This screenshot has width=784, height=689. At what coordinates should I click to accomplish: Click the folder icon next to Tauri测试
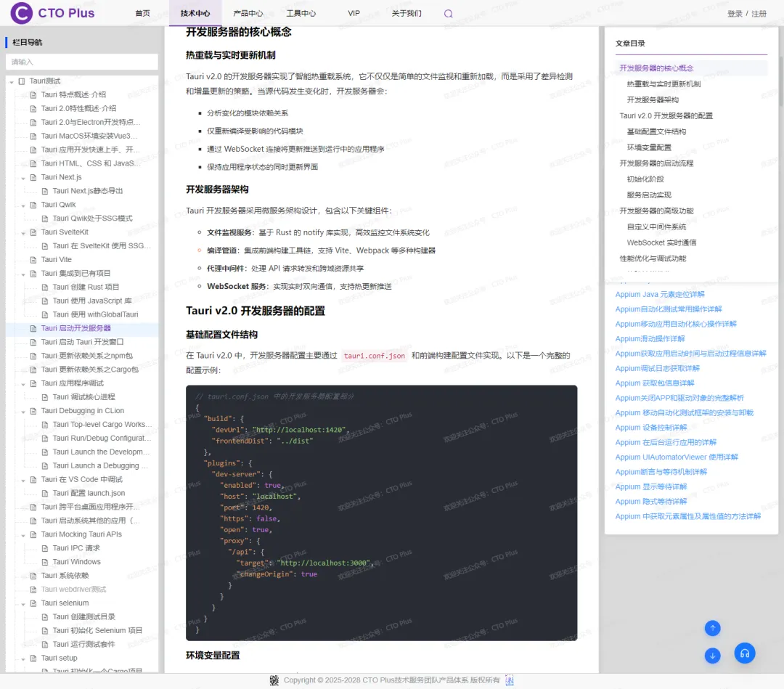22,81
